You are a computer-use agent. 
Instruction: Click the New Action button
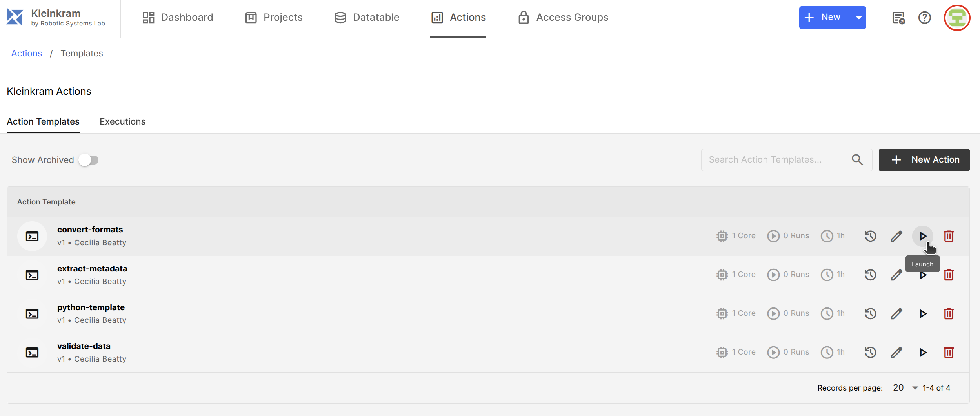click(x=924, y=160)
